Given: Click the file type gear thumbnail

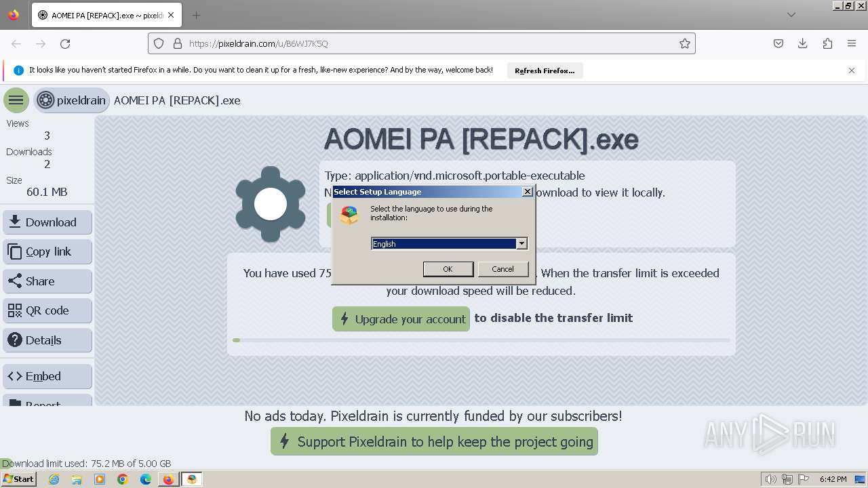Looking at the screenshot, I should 271,204.
